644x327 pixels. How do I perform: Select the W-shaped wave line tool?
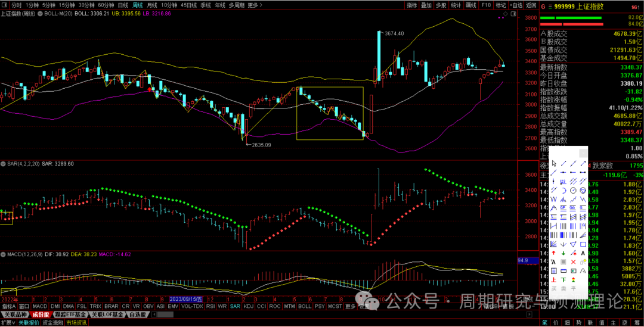click(554, 199)
